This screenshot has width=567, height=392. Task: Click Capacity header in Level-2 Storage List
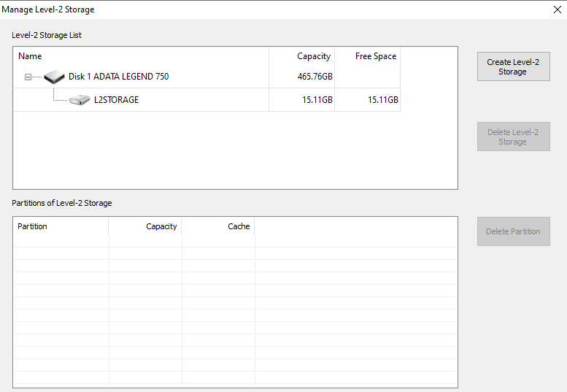pyautogui.click(x=314, y=56)
